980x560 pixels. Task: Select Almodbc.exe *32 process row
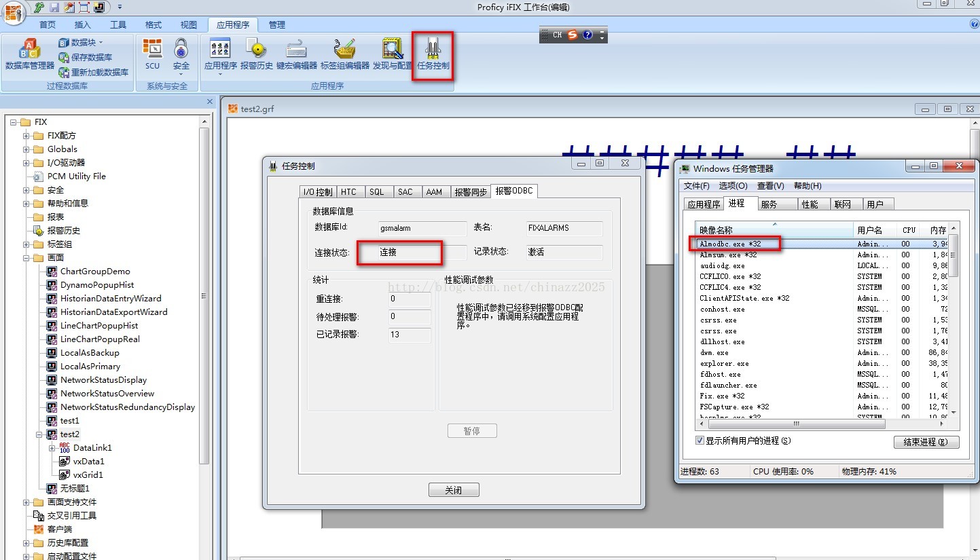click(822, 244)
